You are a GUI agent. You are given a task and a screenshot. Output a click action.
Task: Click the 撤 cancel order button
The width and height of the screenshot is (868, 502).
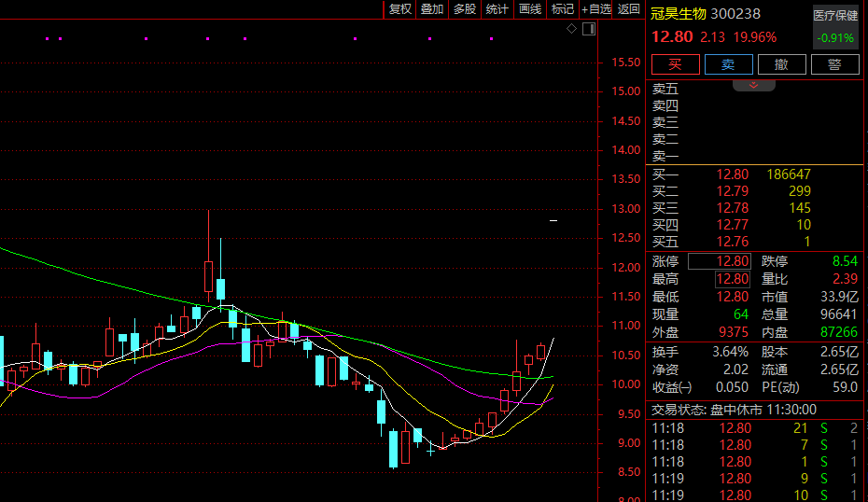point(781,64)
